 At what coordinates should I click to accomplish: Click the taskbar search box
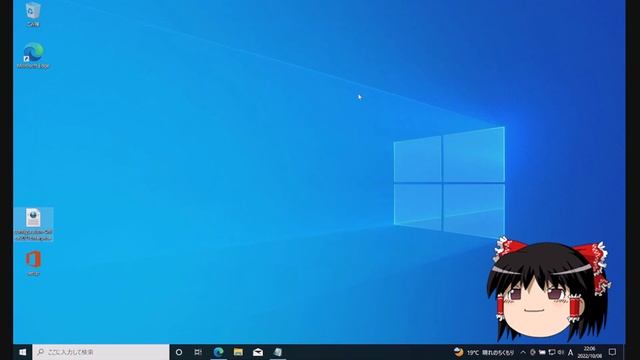point(101,352)
